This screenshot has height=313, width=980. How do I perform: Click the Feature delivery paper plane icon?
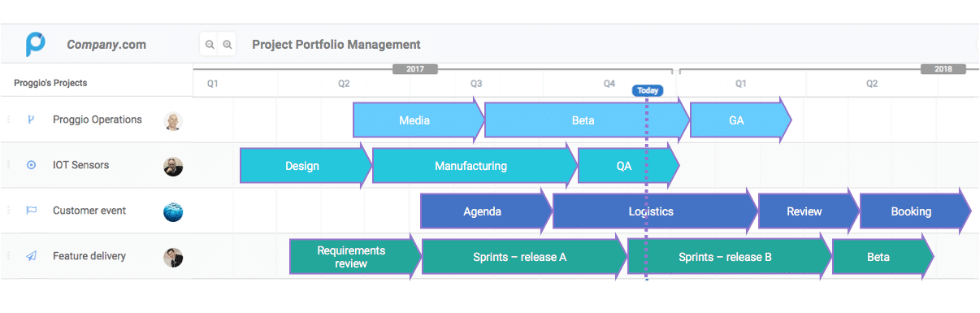pyautogui.click(x=31, y=256)
